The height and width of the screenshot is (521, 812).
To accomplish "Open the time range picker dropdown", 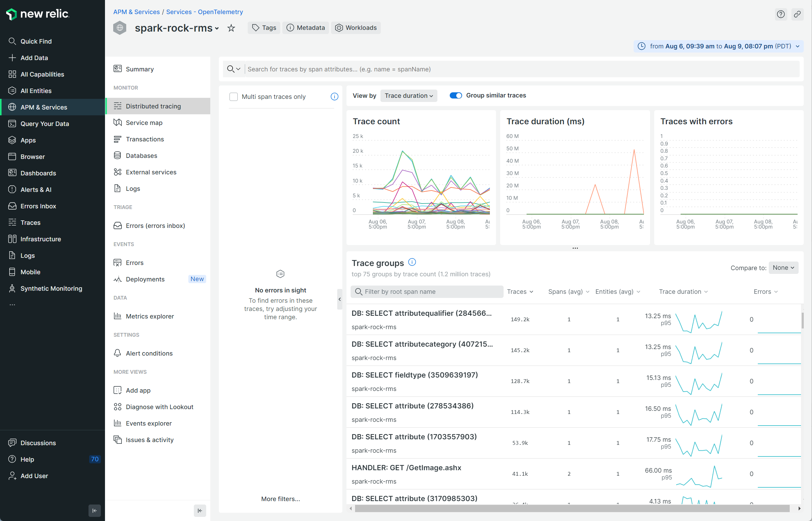I will [x=719, y=46].
